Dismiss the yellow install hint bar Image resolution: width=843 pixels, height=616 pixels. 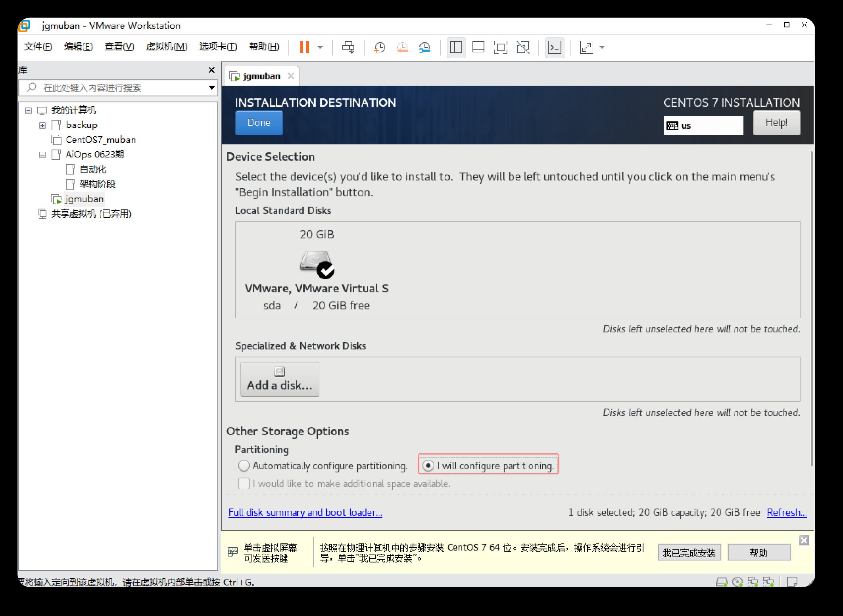[804, 540]
